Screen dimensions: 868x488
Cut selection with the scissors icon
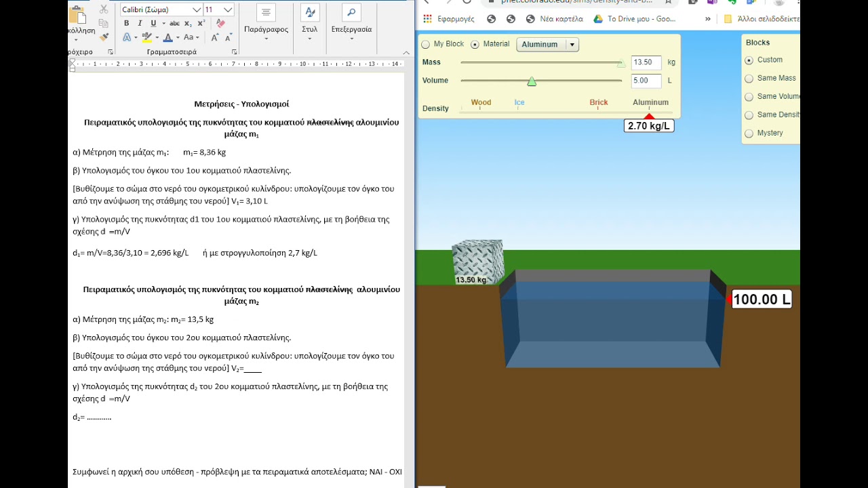pos(104,9)
